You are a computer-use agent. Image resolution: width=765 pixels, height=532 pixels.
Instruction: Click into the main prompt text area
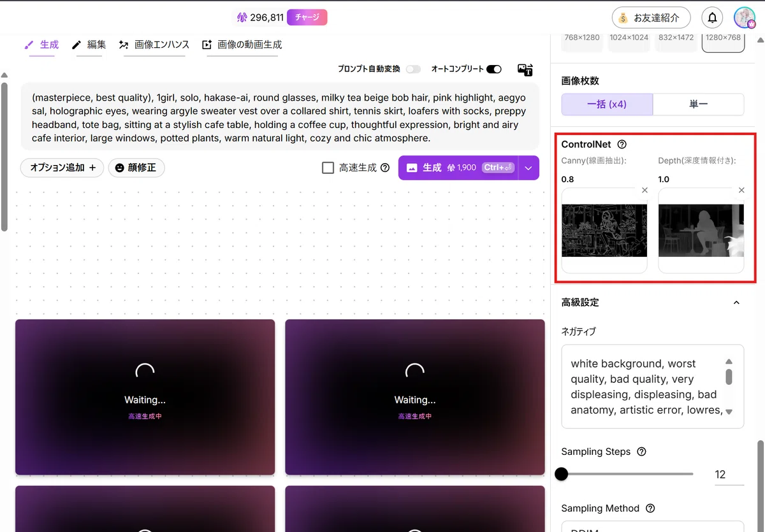[x=280, y=118]
